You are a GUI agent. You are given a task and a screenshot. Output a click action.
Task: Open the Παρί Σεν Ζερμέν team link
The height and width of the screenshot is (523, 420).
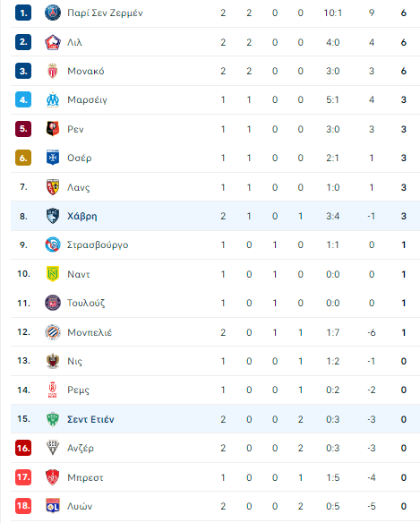[105, 13]
